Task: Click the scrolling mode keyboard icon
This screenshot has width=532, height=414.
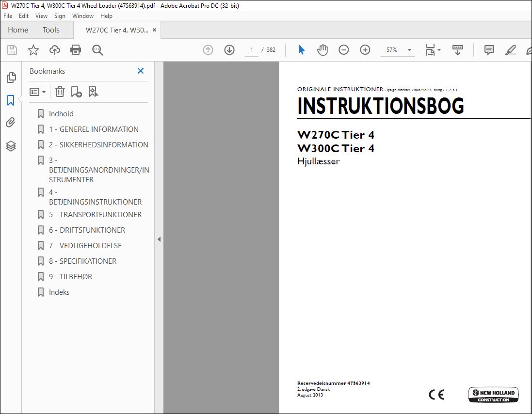Action: pyautogui.click(x=458, y=50)
